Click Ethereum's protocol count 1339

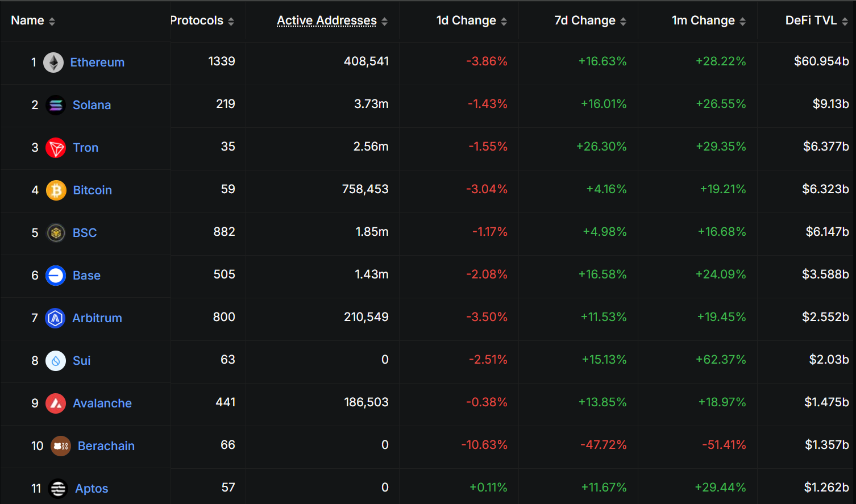[x=222, y=61]
